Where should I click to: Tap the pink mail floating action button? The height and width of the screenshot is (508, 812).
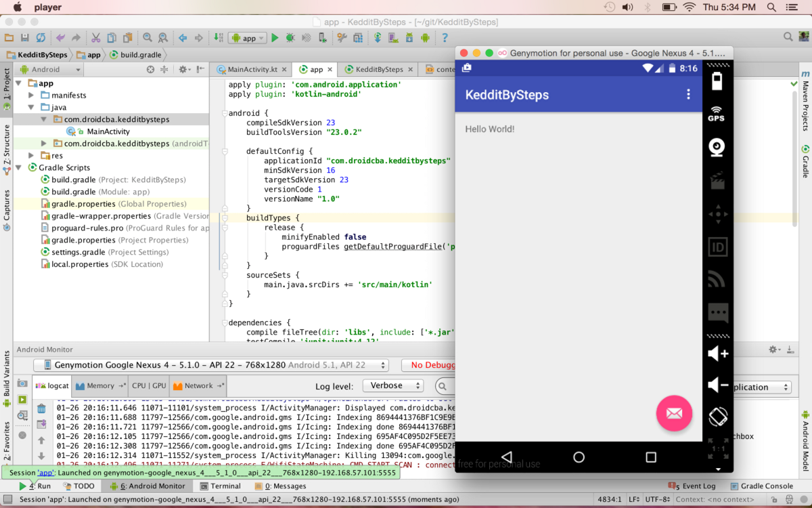(674, 413)
